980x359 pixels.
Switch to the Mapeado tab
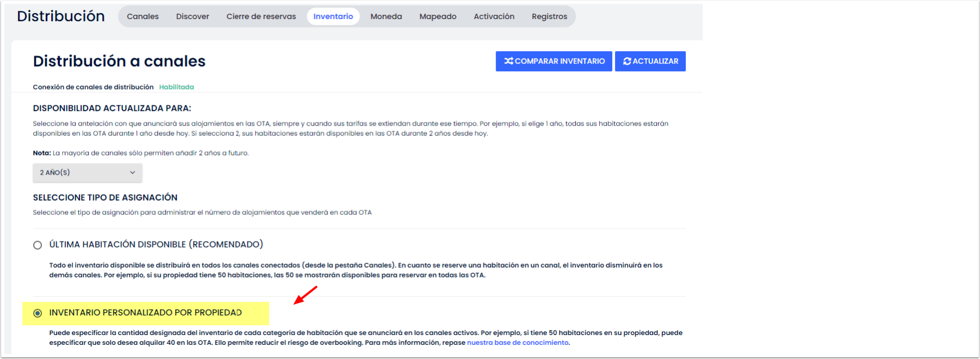(x=438, y=16)
